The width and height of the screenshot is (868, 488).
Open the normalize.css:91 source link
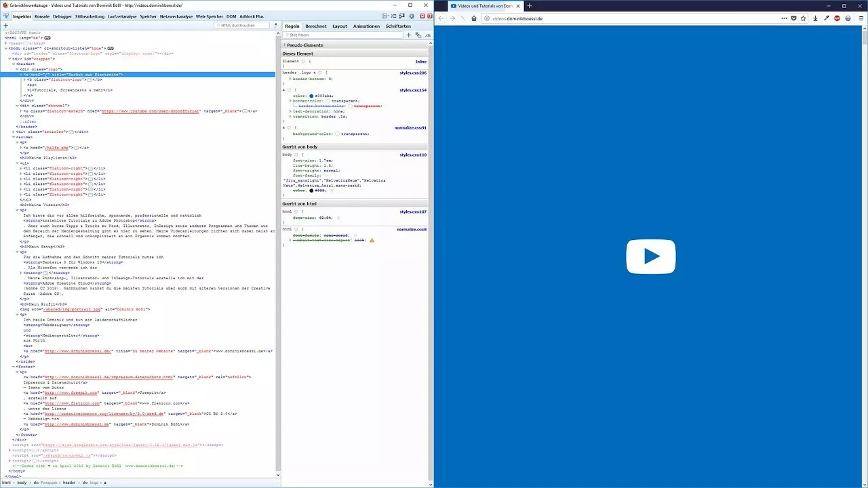pos(410,127)
